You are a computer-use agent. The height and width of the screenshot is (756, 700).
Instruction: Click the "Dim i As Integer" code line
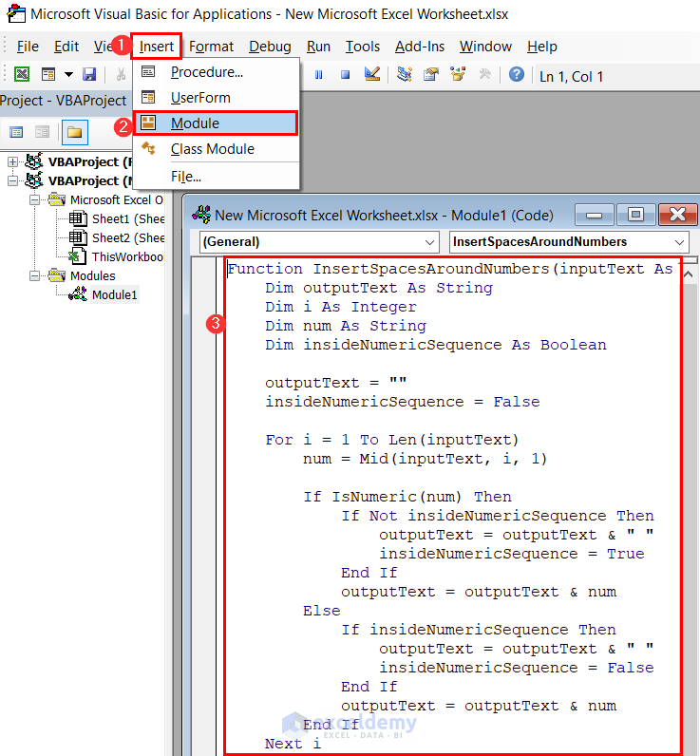coord(340,307)
